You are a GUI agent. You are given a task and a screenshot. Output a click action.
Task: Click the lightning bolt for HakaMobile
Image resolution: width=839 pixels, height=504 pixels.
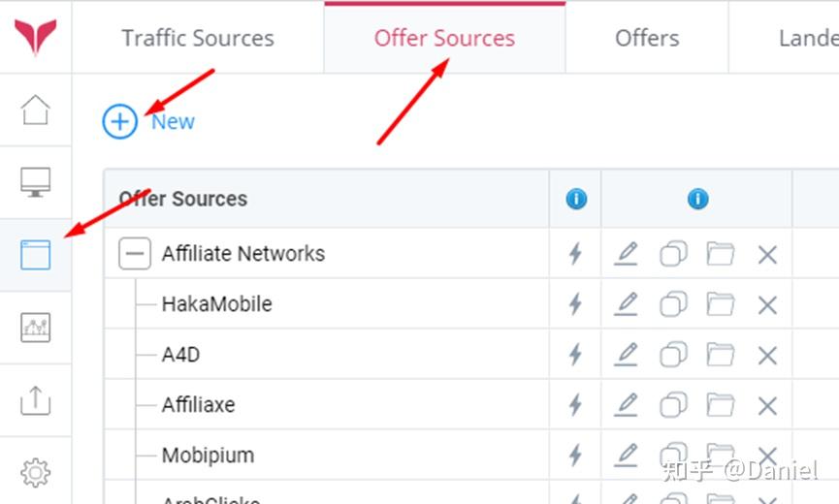[575, 304]
